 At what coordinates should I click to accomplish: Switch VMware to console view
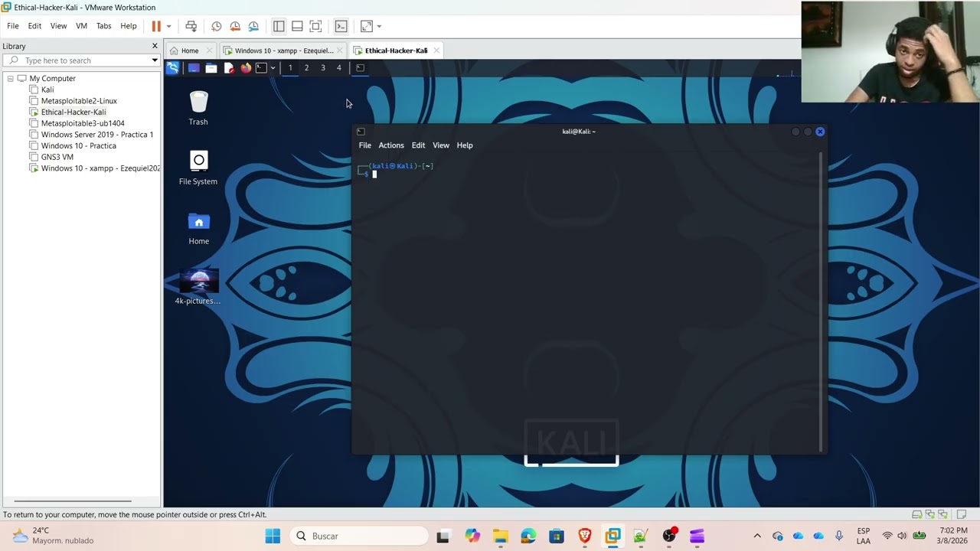(341, 26)
